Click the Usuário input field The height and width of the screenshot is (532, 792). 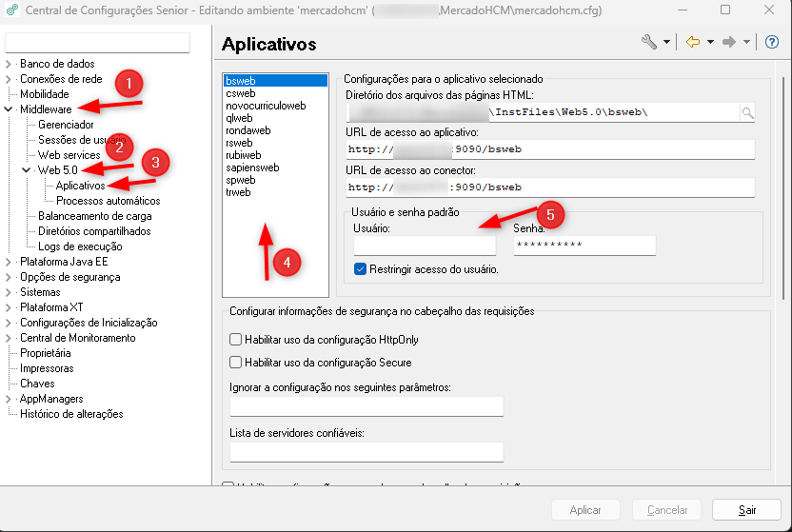pyautogui.click(x=425, y=246)
